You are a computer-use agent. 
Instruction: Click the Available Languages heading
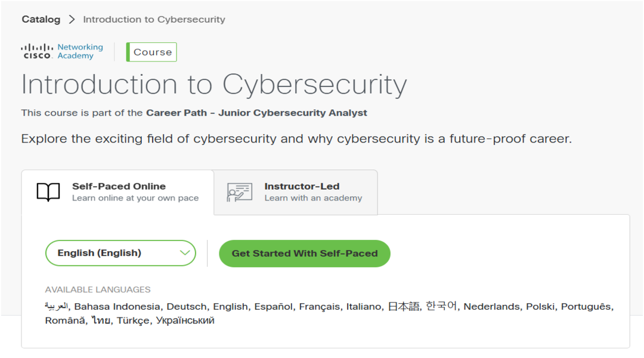tap(98, 290)
